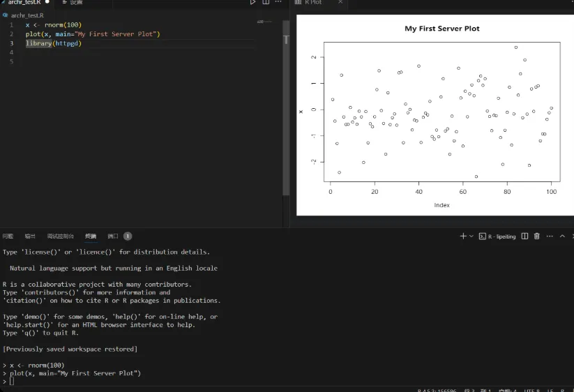Click the plot(x, main=...) code line
This screenshot has height=392, width=574.
pyautogui.click(x=93, y=34)
